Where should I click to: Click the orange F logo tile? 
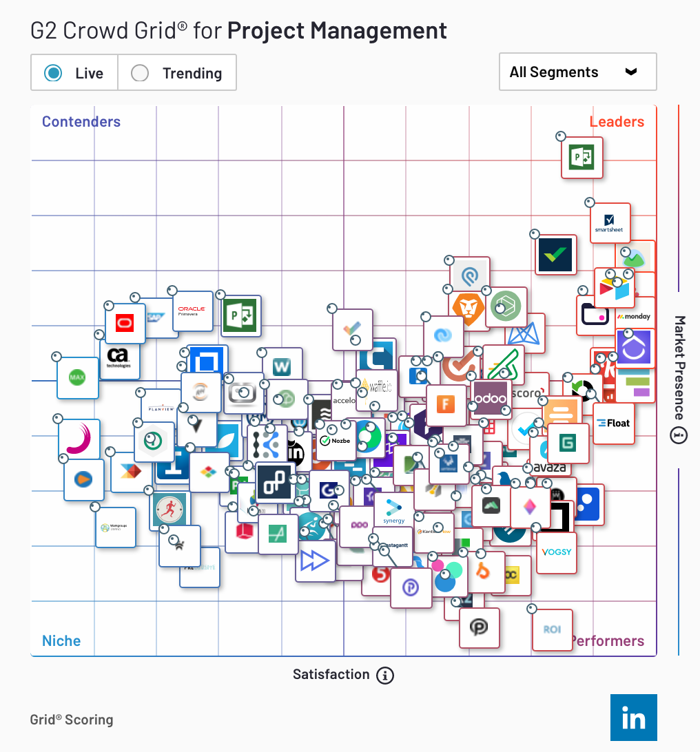coord(446,405)
